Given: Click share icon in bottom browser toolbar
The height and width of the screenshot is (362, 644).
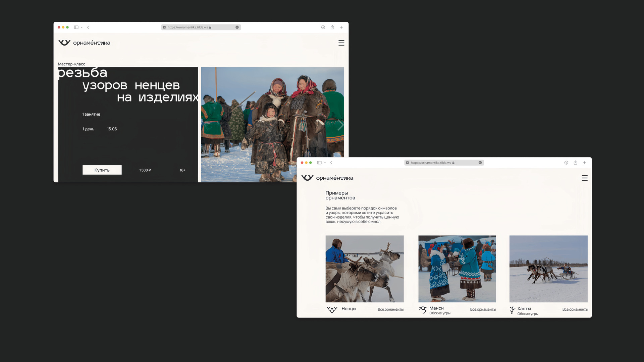Looking at the screenshot, I should [x=575, y=163].
